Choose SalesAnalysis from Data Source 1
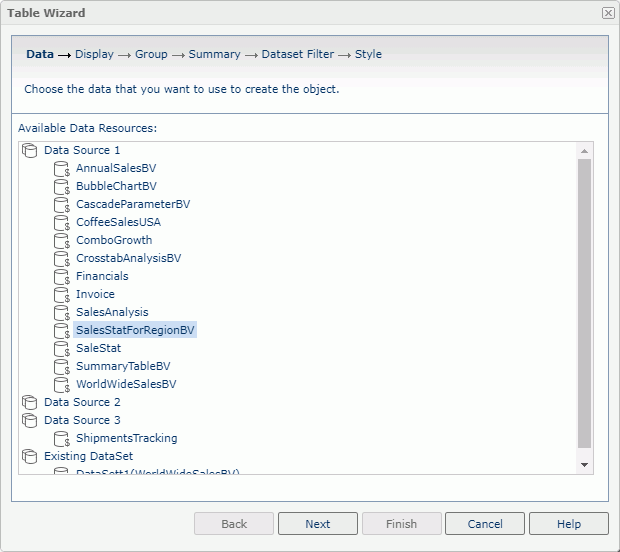Image resolution: width=620 pixels, height=552 pixels. coord(111,312)
